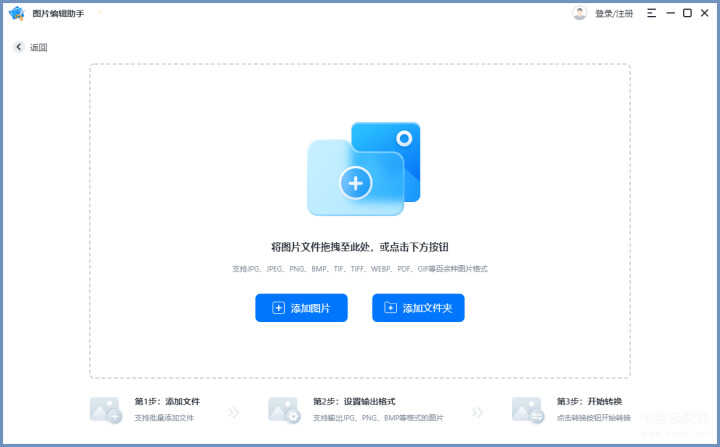Click the back arrow icon
This screenshot has width=720, height=447.
[18, 47]
